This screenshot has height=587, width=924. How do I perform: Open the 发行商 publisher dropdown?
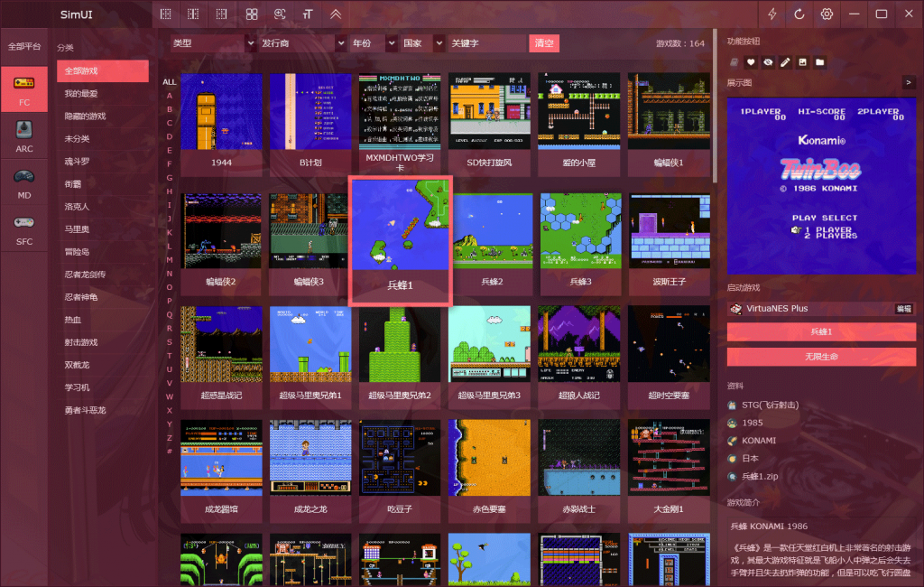302,43
